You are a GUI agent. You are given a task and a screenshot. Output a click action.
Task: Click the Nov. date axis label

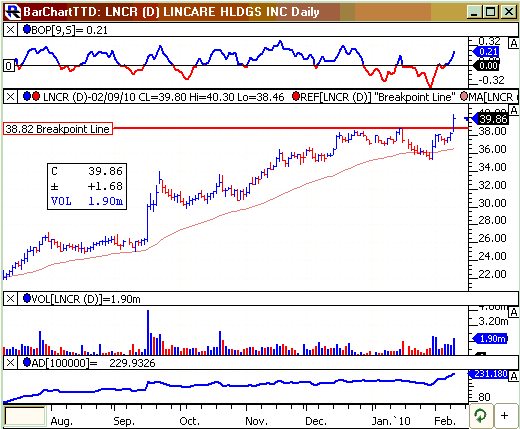256,421
